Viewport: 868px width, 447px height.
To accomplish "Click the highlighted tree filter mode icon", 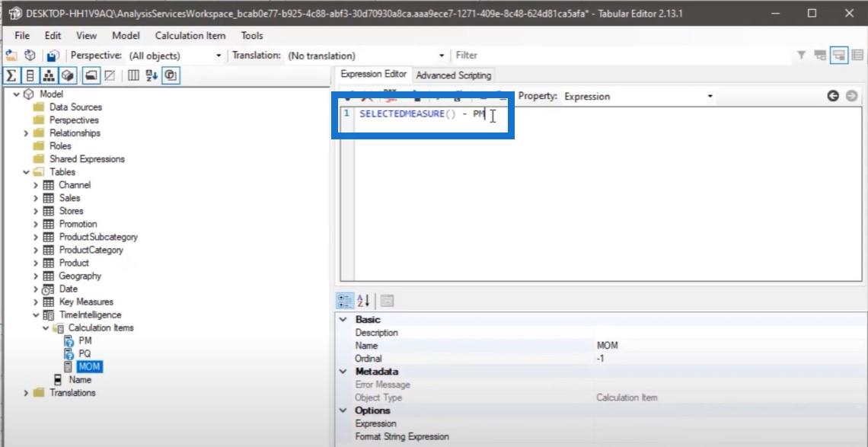I will 839,55.
